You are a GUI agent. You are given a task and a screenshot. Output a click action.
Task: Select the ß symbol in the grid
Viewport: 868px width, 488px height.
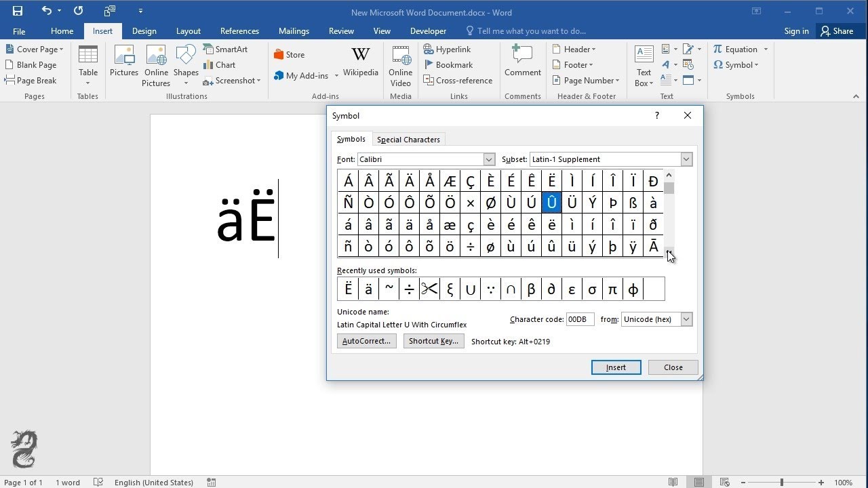click(x=633, y=203)
